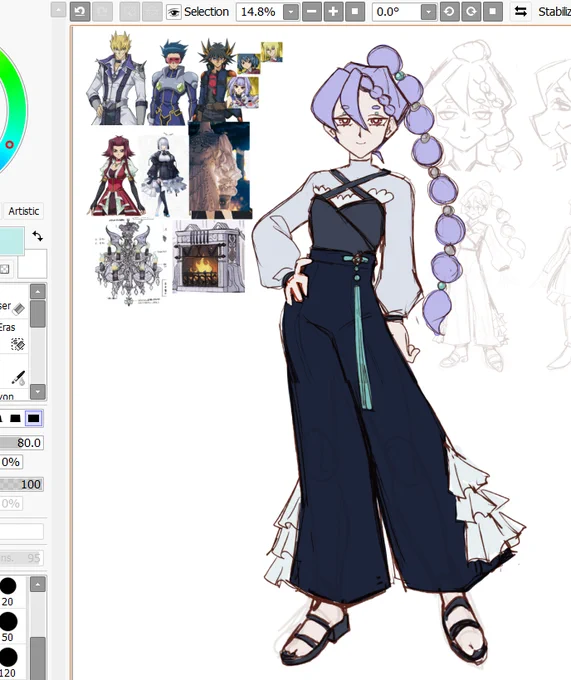The width and height of the screenshot is (571, 680).
Task: Select the white background color swatch
Action: (x=32, y=263)
